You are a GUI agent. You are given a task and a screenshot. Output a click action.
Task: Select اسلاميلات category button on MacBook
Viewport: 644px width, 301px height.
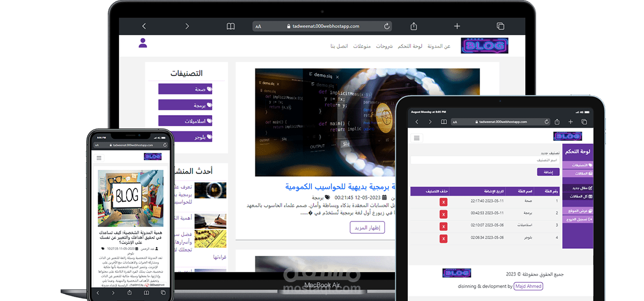coord(185,121)
